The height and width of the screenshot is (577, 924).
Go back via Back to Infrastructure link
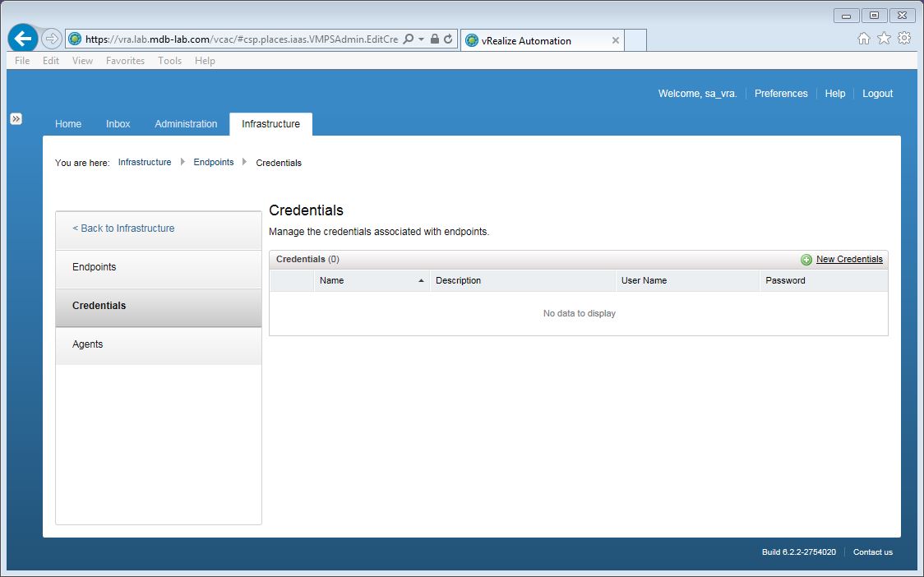pos(123,228)
